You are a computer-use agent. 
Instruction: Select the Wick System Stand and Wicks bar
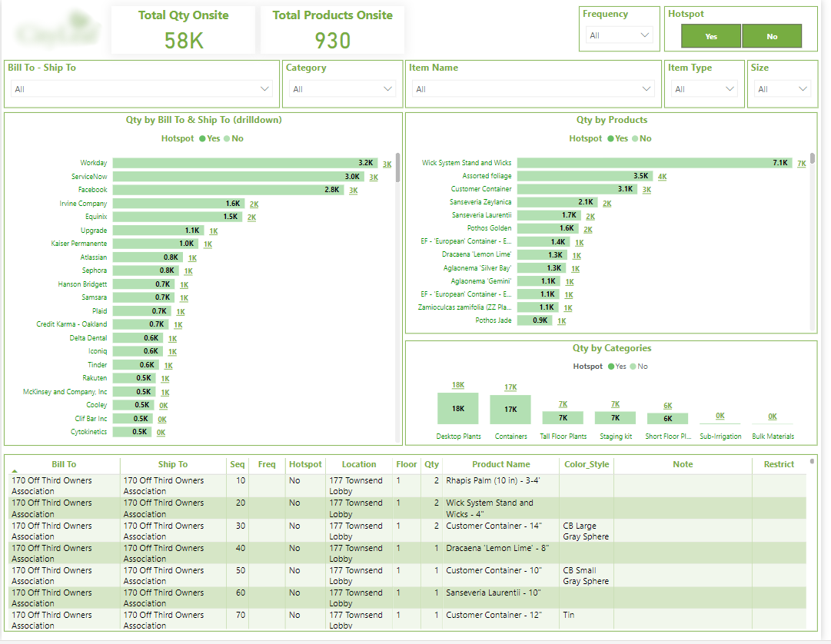click(653, 162)
